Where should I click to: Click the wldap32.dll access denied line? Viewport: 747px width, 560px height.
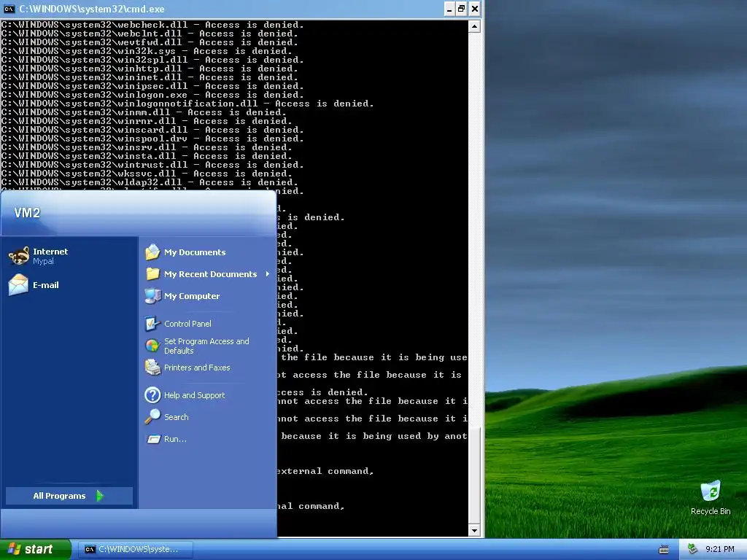click(149, 182)
